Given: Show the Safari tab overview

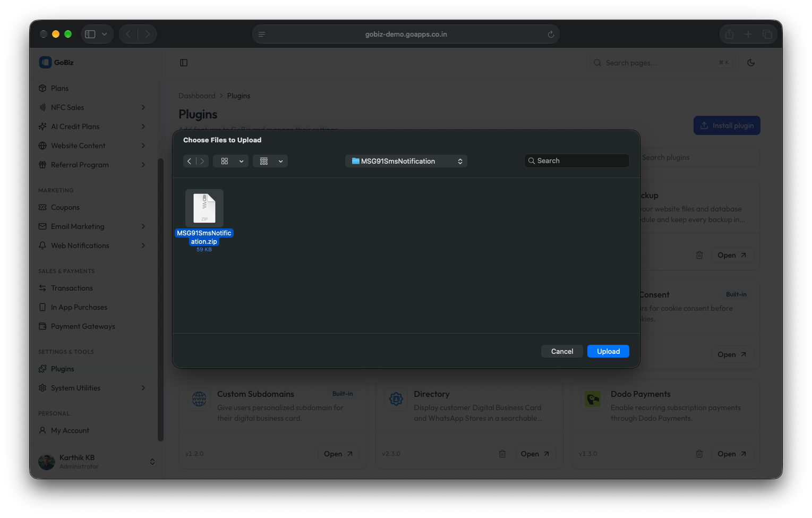Looking at the screenshot, I should pyautogui.click(x=767, y=34).
